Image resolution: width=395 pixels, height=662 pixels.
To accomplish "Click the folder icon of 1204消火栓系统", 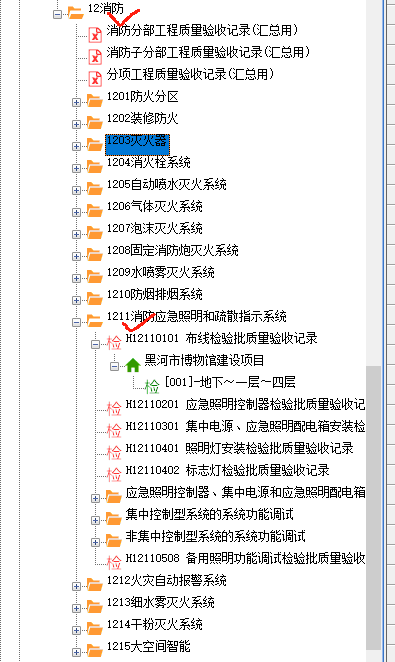I will 95,166.
